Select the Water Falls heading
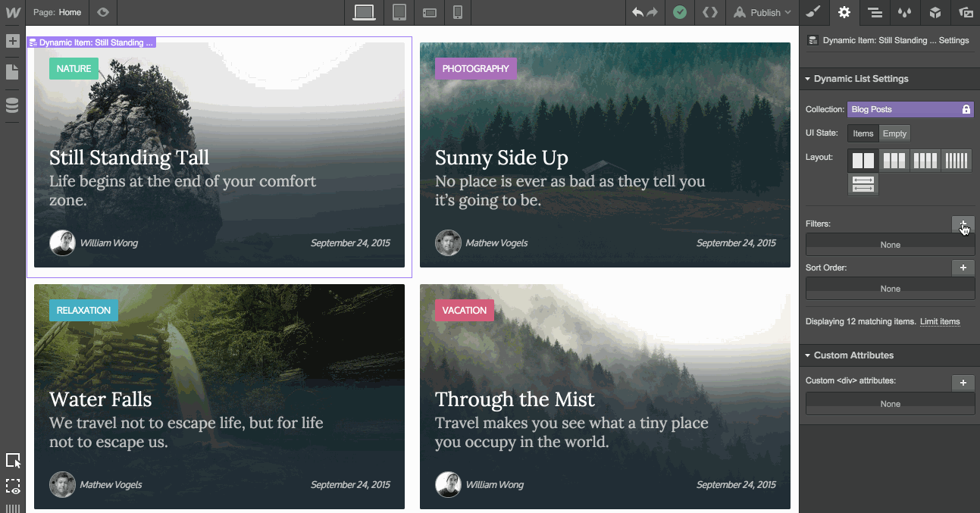Viewport: 980px width, 513px height. (x=100, y=399)
